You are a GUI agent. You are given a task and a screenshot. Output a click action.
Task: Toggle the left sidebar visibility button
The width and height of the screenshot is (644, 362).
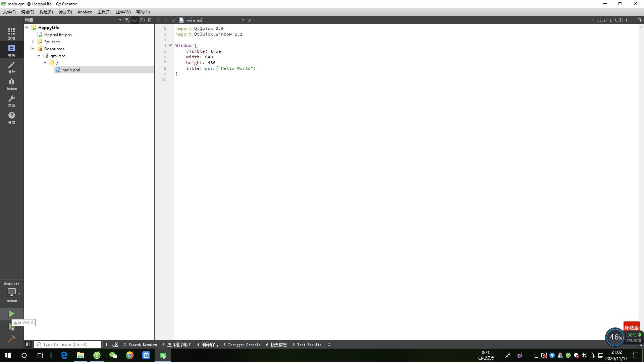(28, 344)
